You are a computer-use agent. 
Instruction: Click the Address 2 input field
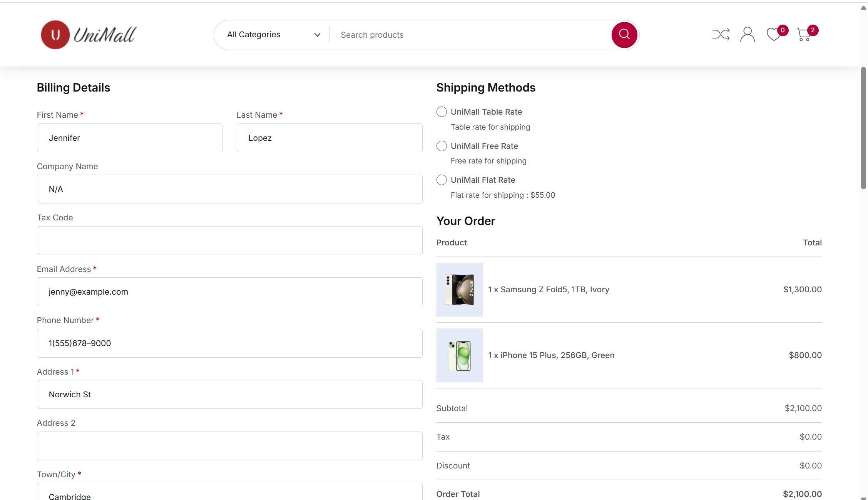pos(229,446)
